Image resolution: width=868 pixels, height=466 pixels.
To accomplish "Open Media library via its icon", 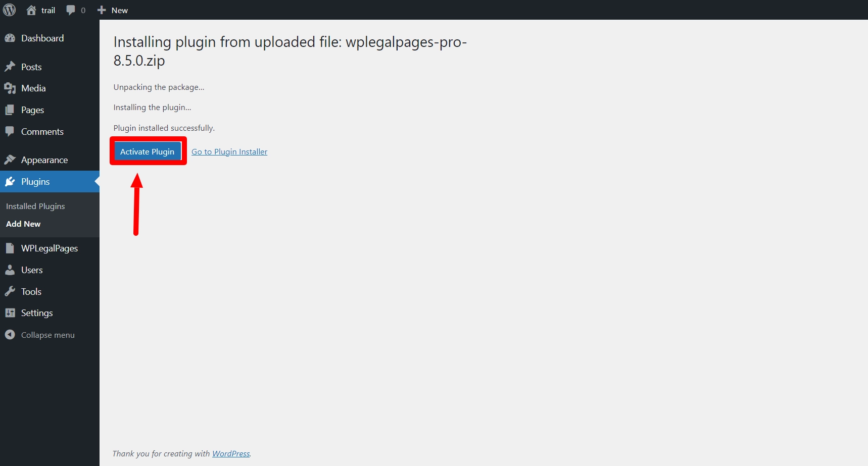I will point(11,88).
